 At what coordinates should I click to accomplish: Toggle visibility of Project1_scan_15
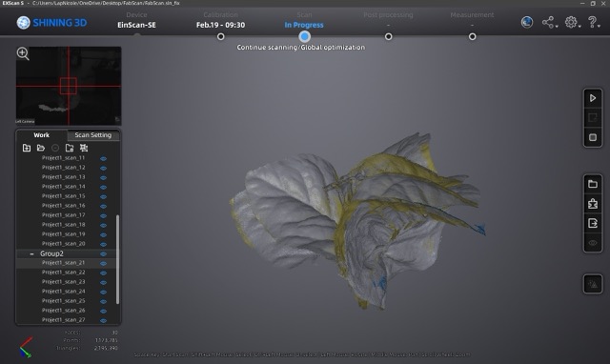[103, 197]
